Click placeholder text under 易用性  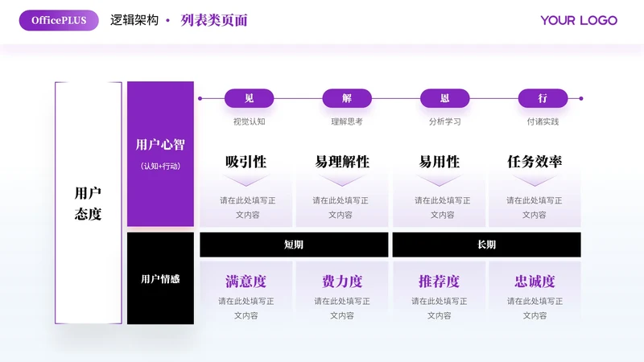click(442, 208)
